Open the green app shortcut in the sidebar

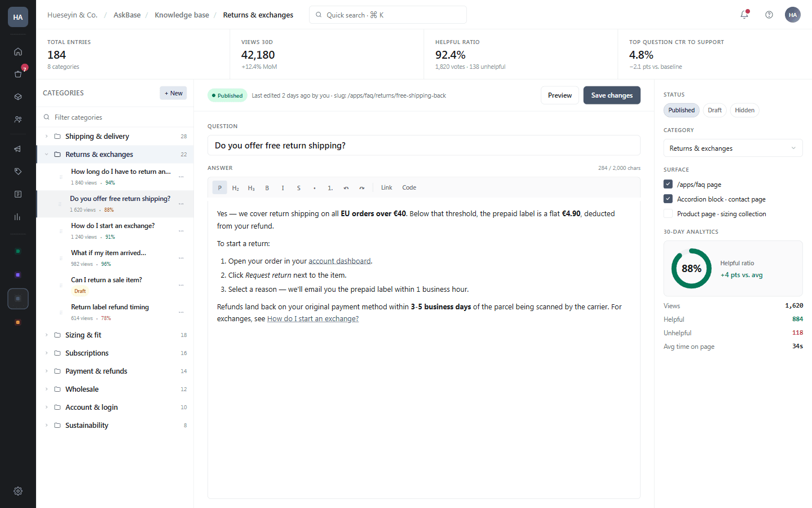(x=18, y=251)
